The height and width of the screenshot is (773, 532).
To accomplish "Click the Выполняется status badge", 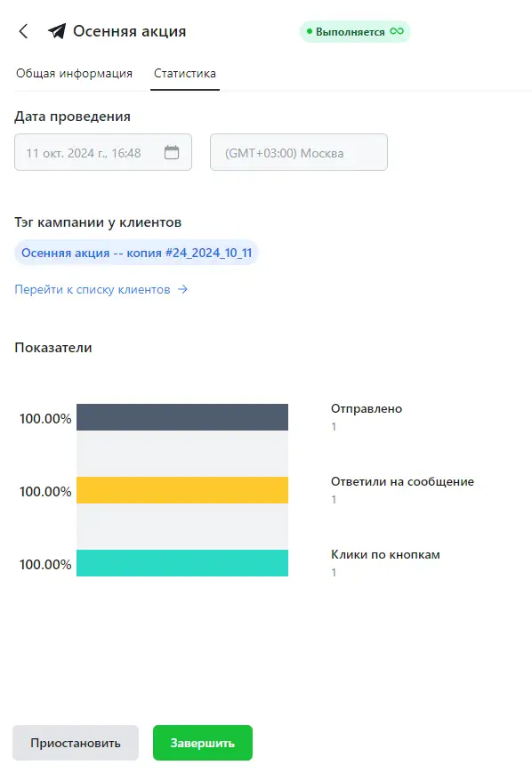I will tap(355, 31).
